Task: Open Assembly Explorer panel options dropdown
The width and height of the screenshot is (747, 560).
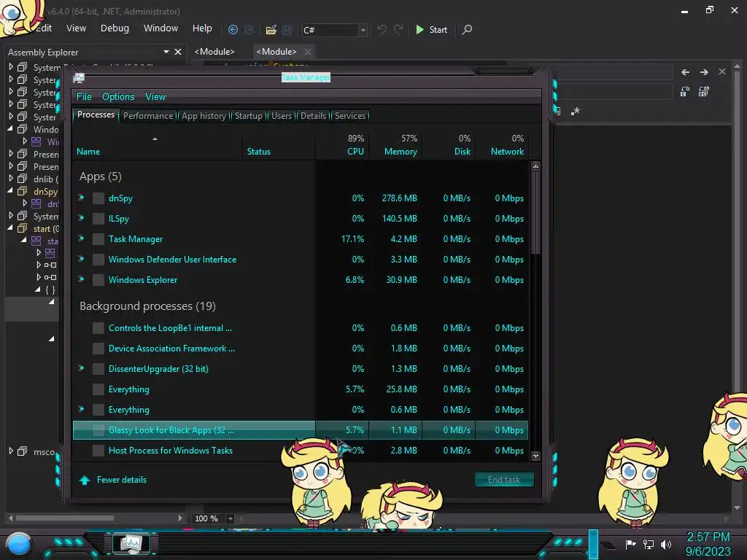Action: coord(166,52)
